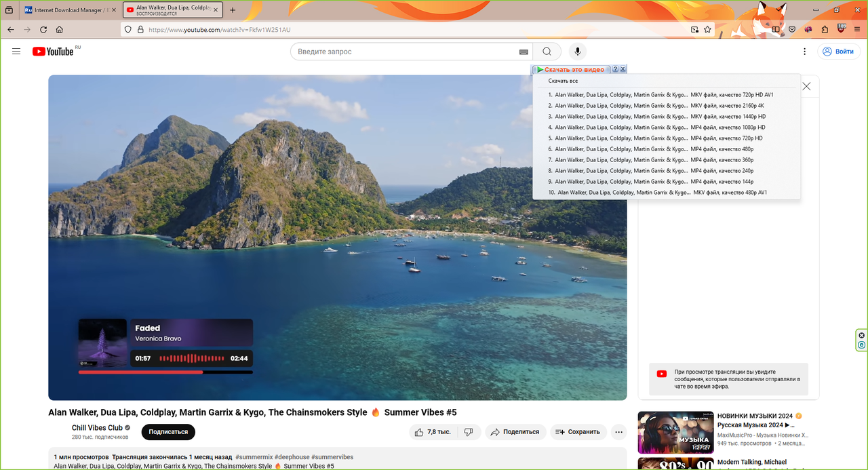Open Modern Talking 80's video thumbnail
The width and height of the screenshot is (868, 470).
[x=675, y=464]
